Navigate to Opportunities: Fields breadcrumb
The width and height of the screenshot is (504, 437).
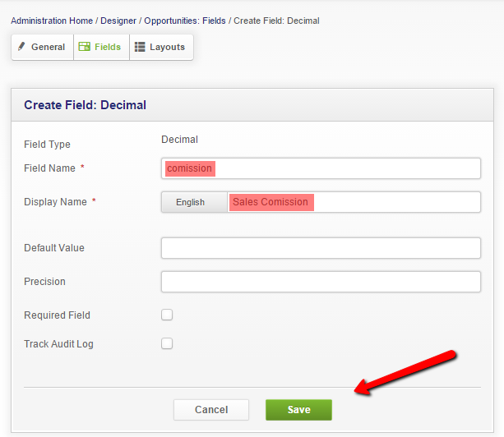click(185, 21)
